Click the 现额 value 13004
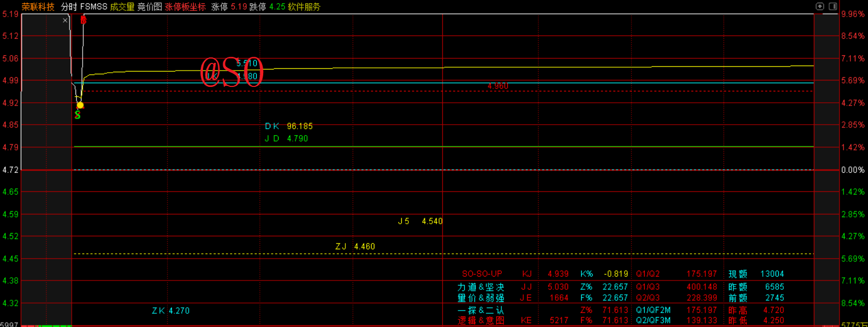Image resolution: width=868 pixels, height=327 pixels. (772, 274)
